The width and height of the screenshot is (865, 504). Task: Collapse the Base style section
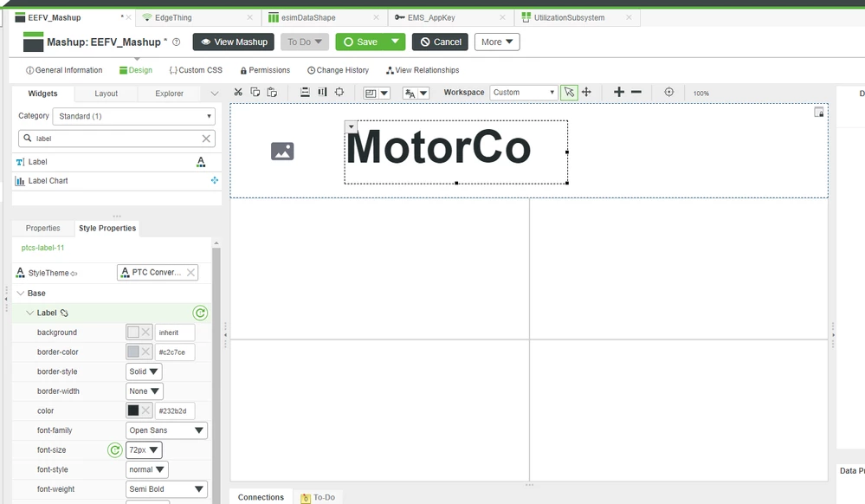point(23,293)
